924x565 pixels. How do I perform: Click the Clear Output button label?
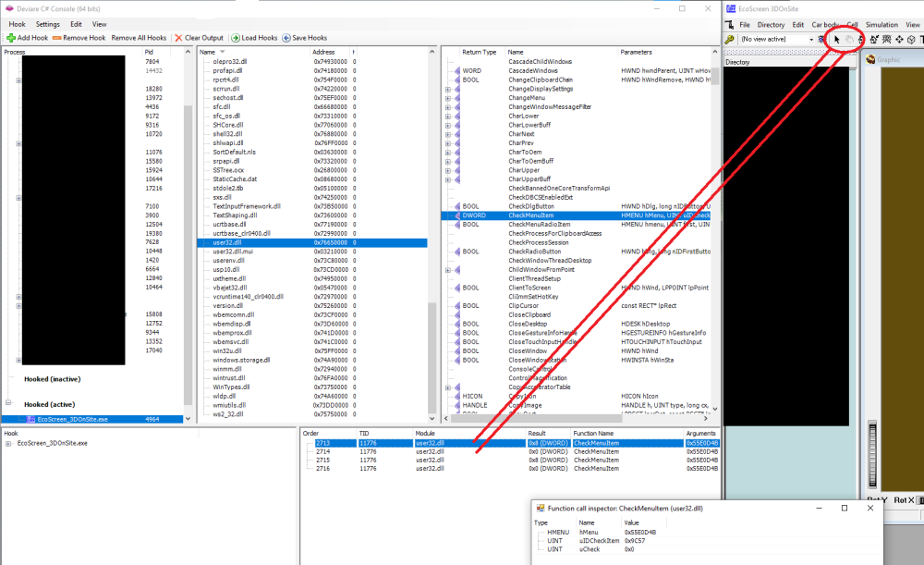click(x=204, y=38)
